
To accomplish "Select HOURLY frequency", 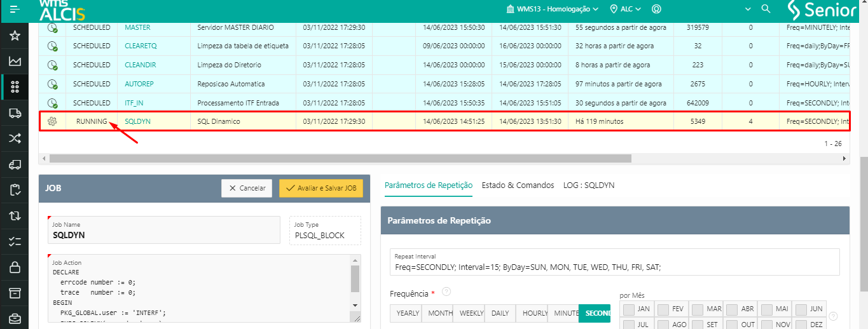I will 531,313.
